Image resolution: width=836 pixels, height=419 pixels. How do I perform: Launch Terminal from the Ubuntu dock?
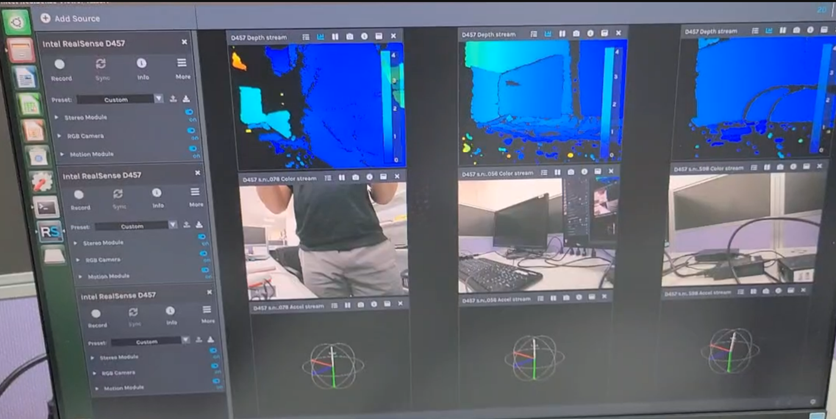tap(46, 207)
